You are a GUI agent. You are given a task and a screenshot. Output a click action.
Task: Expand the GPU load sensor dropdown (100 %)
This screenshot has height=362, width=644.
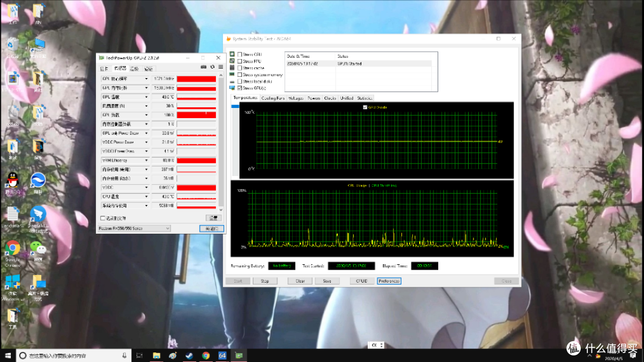coord(146,115)
